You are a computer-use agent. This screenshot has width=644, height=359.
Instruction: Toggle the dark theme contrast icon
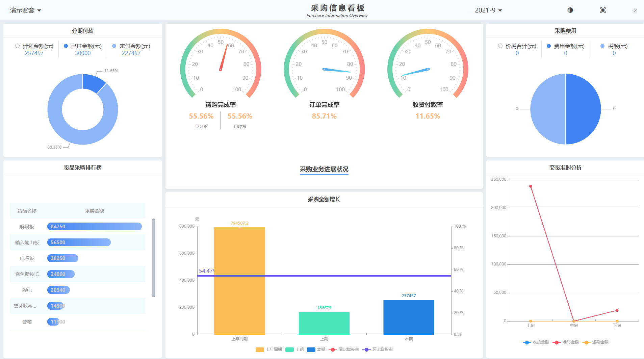[x=570, y=10]
